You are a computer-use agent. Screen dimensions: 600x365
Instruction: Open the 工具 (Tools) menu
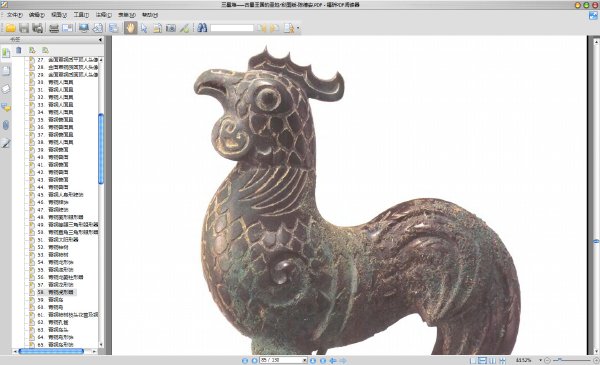81,15
